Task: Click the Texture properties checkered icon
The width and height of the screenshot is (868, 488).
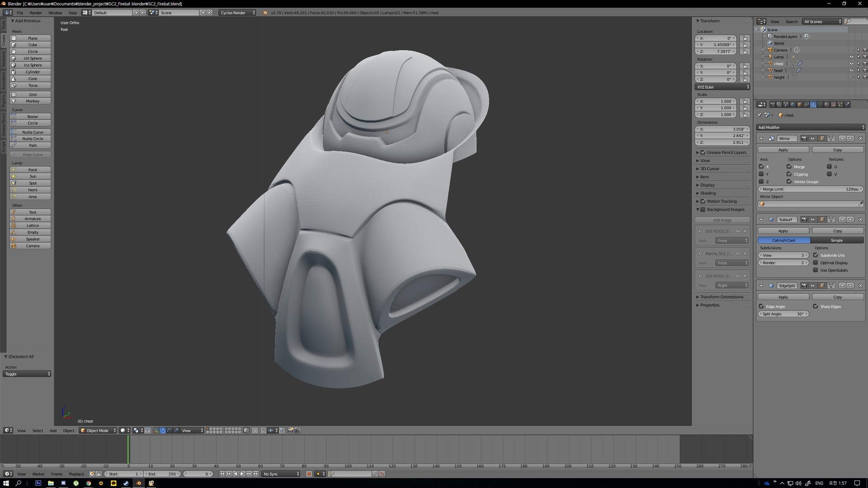Action: point(834,104)
